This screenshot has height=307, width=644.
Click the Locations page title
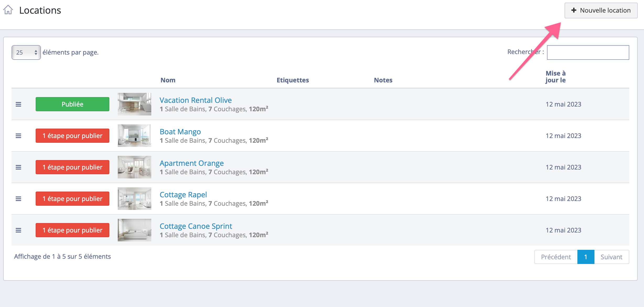coord(40,10)
